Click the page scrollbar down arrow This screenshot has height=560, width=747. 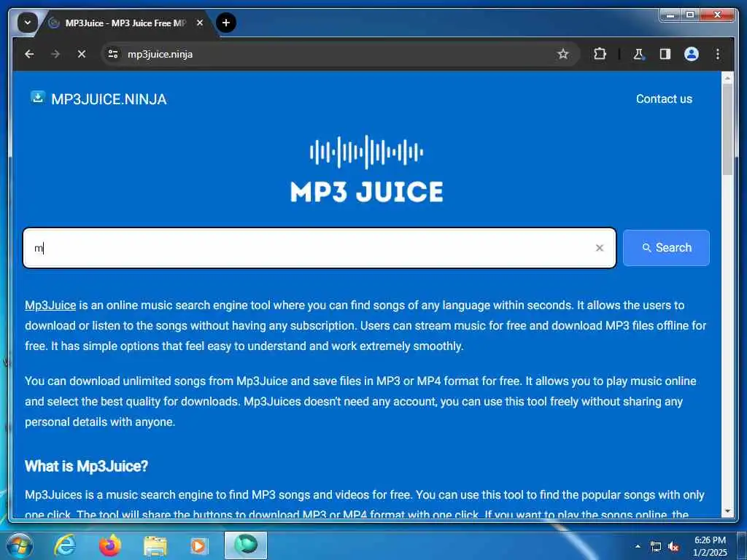(x=727, y=511)
